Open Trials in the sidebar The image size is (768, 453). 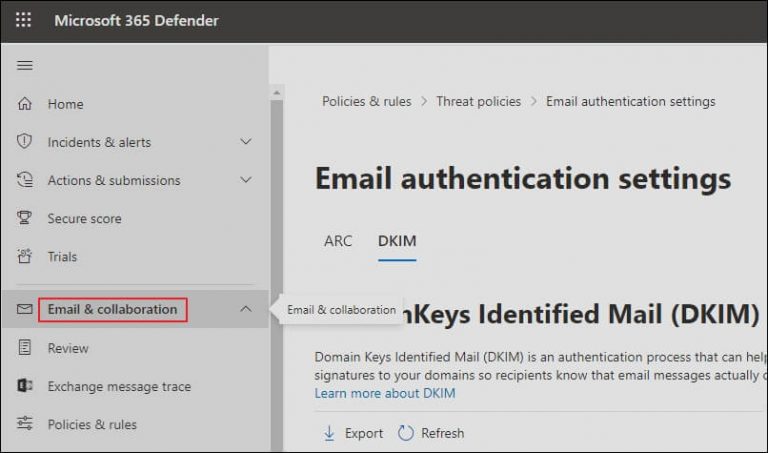(62, 257)
